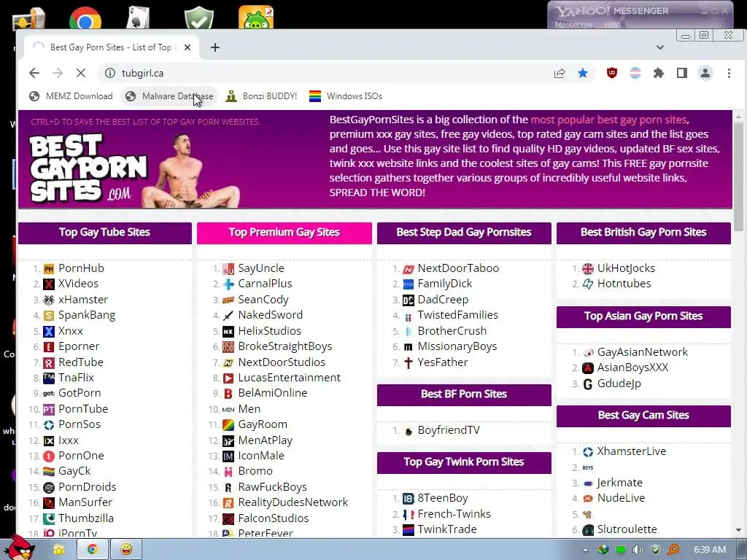
Task: Open the Bonzi BUDDY! bookmark
Action: tap(261, 96)
